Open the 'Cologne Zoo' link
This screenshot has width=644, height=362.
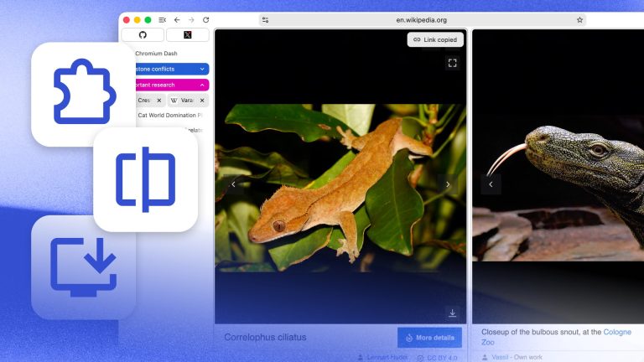(557, 337)
